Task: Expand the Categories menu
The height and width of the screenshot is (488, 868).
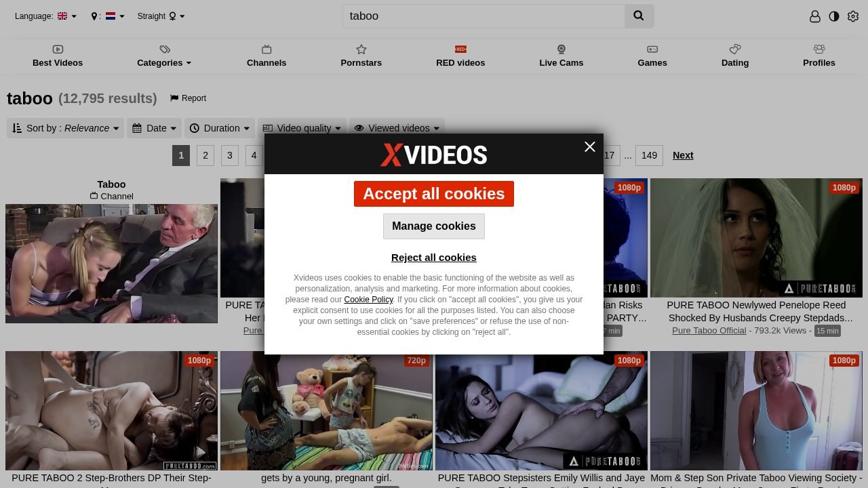Action: 164,56
